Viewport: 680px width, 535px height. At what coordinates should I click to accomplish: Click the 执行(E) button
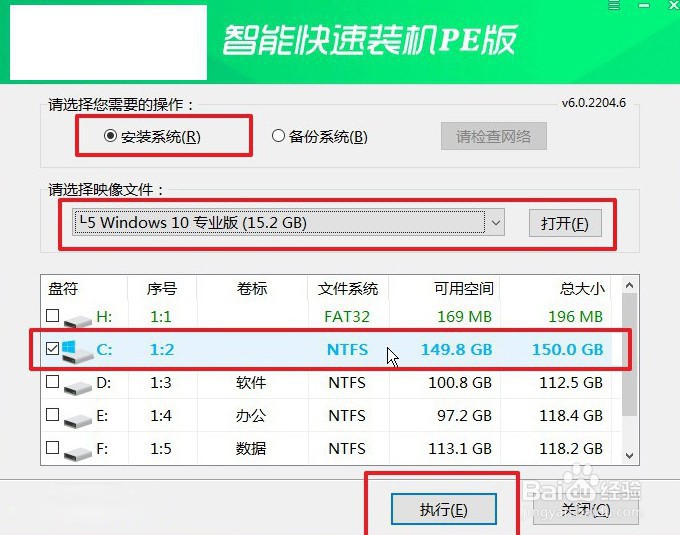(444, 509)
